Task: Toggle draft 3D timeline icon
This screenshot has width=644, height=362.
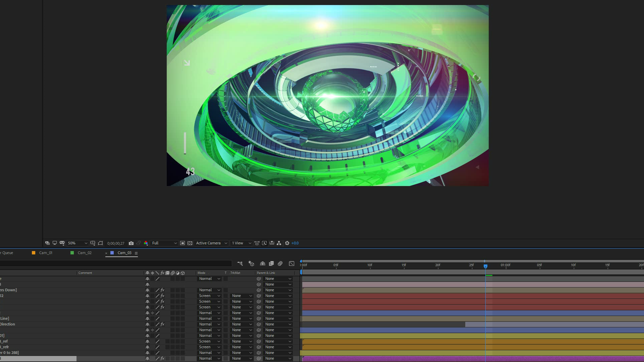Action: (251, 264)
